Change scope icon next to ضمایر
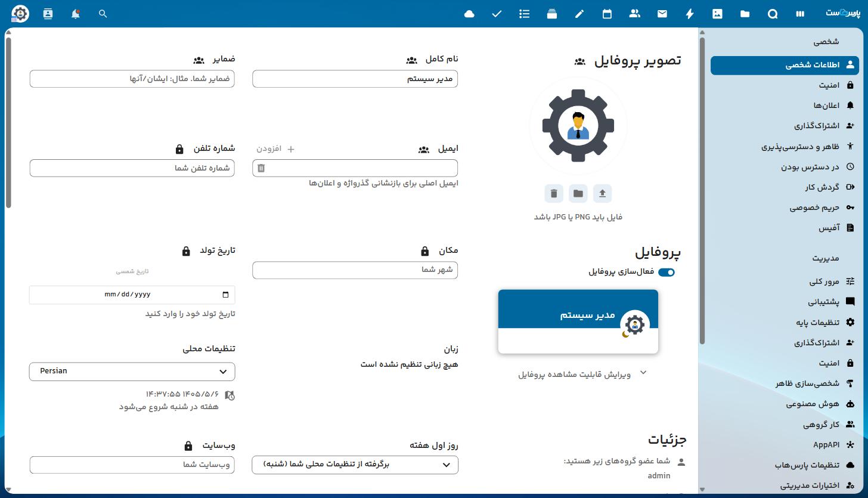The width and height of the screenshot is (868, 498). tap(199, 60)
